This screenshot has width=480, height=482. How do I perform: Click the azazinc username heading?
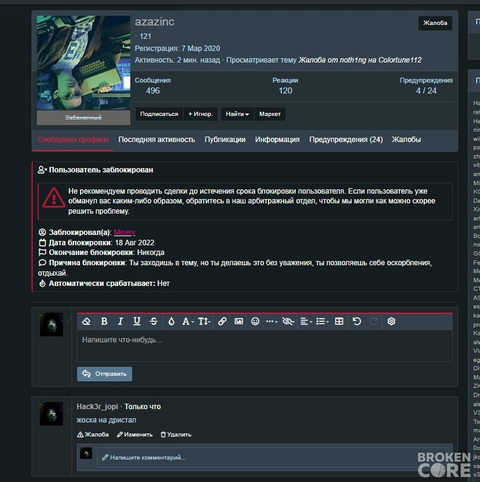tap(154, 22)
